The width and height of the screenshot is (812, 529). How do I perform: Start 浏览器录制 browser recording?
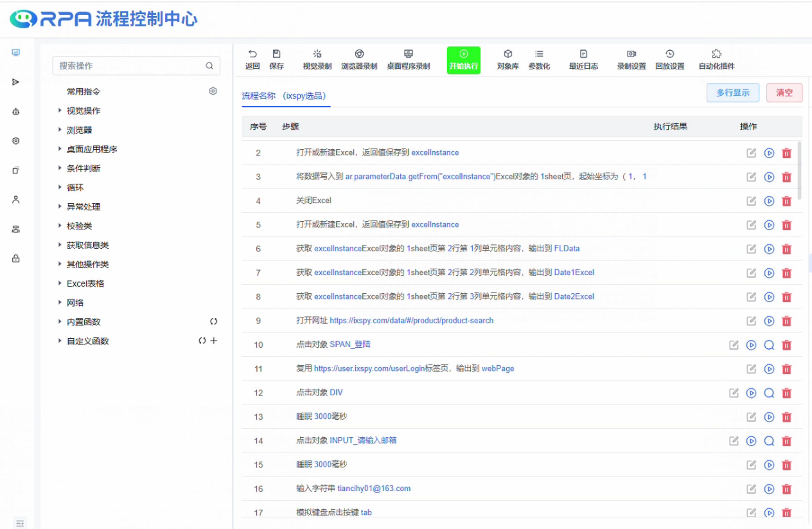coord(359,59)
